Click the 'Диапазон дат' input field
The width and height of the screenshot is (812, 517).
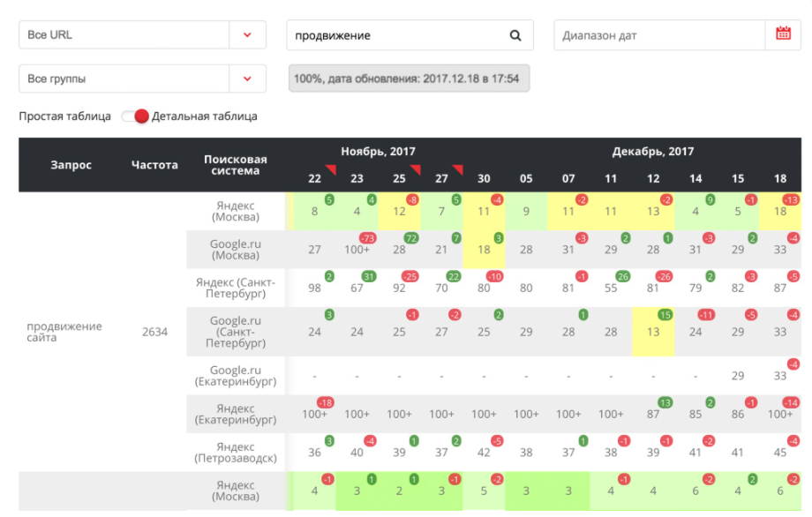tap(658, 35)
